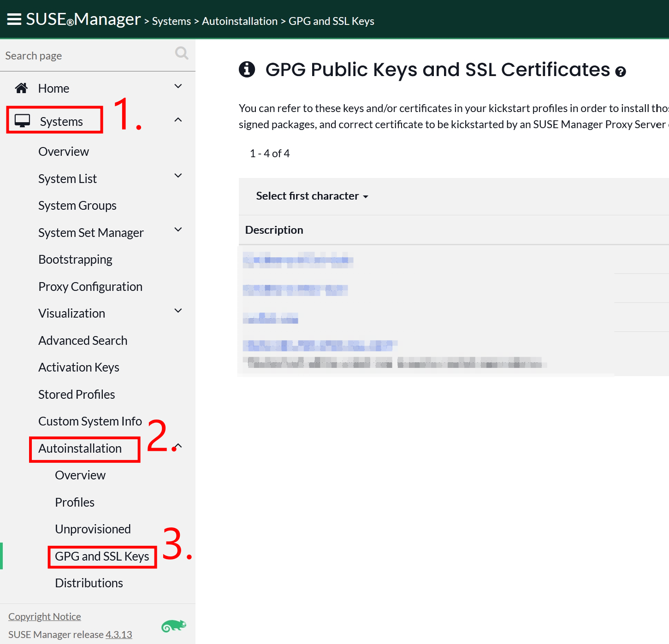
Task: Open Custom System Info
Action: (90, 421)
